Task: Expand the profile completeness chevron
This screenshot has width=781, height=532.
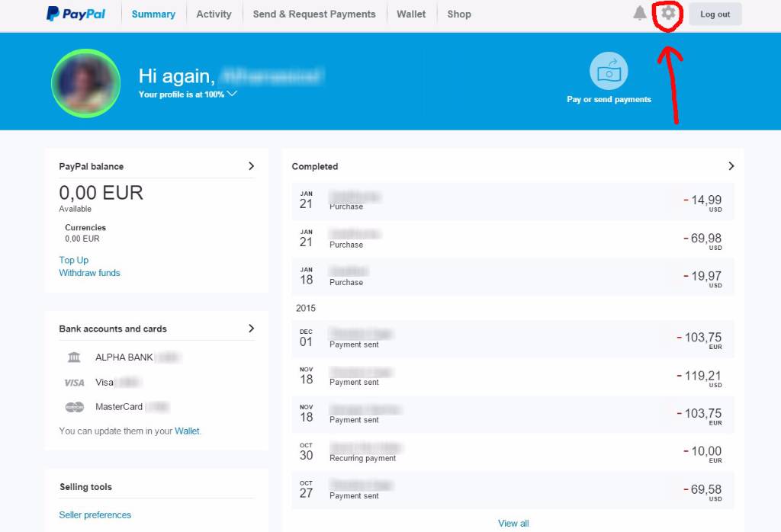Action: (x=232, y=94)
